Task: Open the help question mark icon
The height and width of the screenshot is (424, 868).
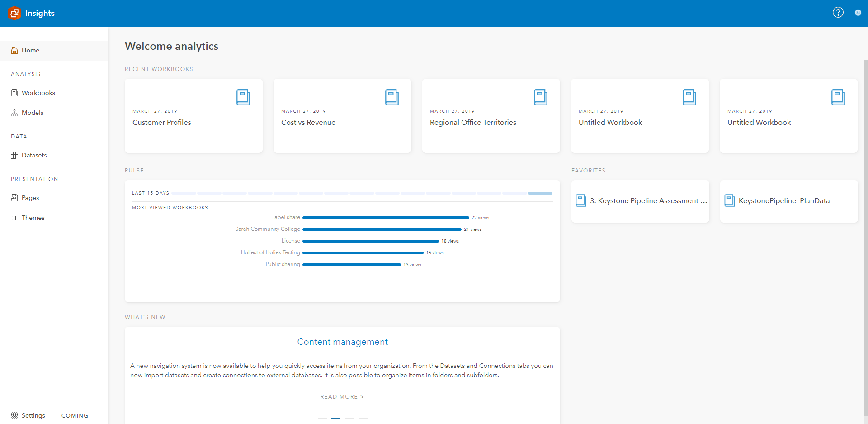Action: tap(838, 13)
